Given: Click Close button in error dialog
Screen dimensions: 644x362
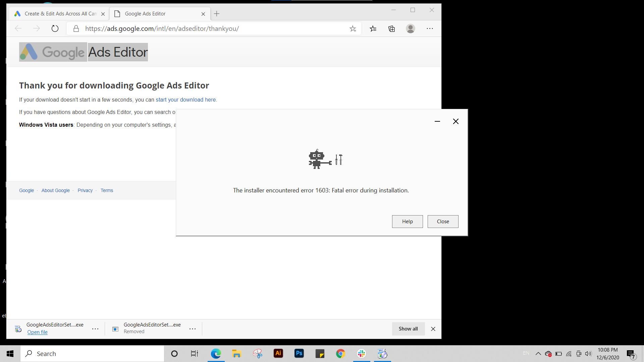Looking at the screenshot, I should tap(443, 222).
